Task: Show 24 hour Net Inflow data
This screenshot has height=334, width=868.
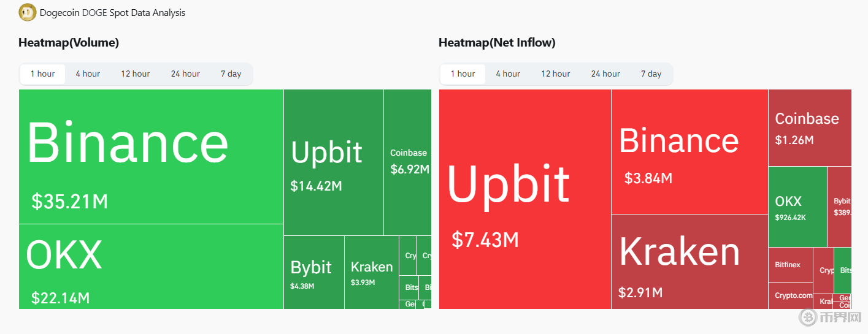Action: click(605, 74)
